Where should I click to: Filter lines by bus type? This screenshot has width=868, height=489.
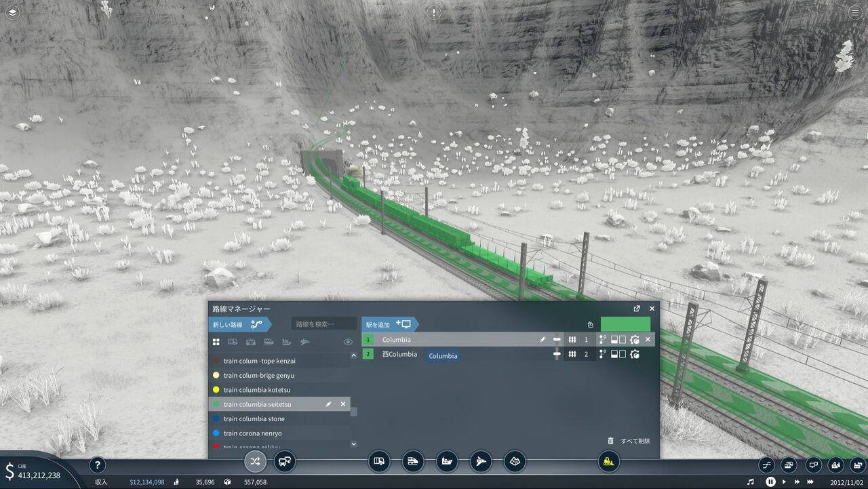click(233, 343)
